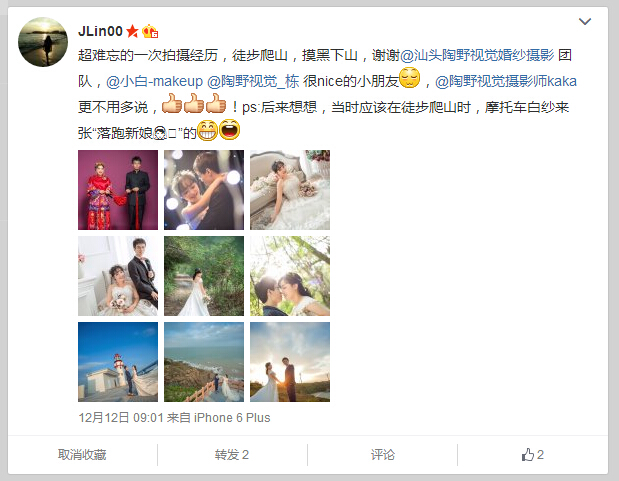Click the orange star badge icon
This screenshot has width=619, height=481.
(x=132, y=31)
